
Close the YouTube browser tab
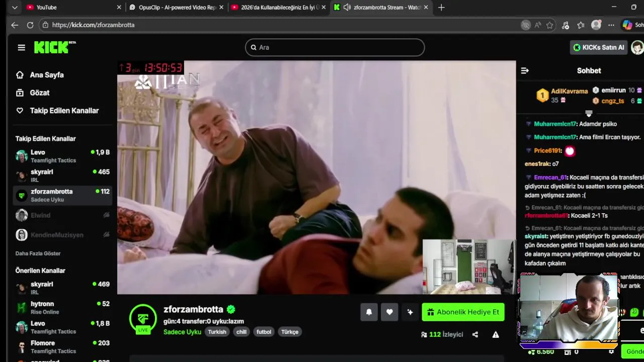click(x=119, y=8)
